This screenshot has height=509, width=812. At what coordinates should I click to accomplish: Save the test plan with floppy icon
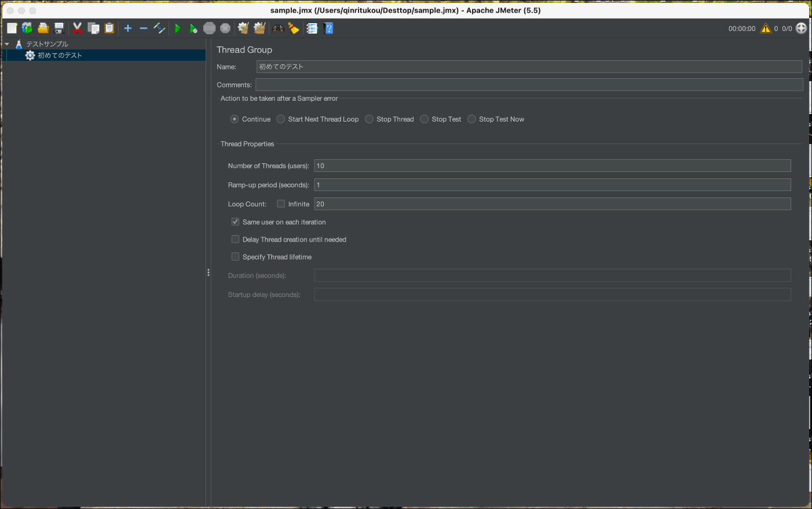coord(59,28)
